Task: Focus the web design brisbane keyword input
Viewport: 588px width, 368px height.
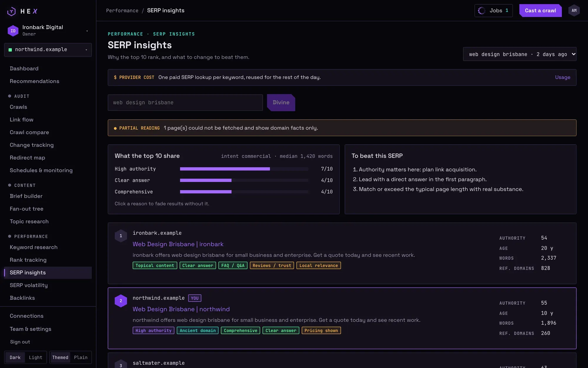Action: click(185, 102)
